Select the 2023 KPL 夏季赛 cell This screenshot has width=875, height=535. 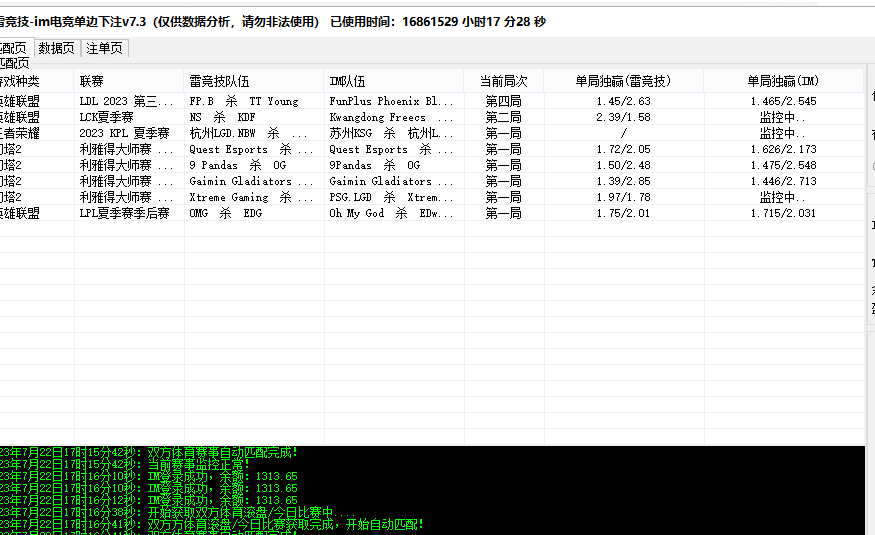pos(124,133)
